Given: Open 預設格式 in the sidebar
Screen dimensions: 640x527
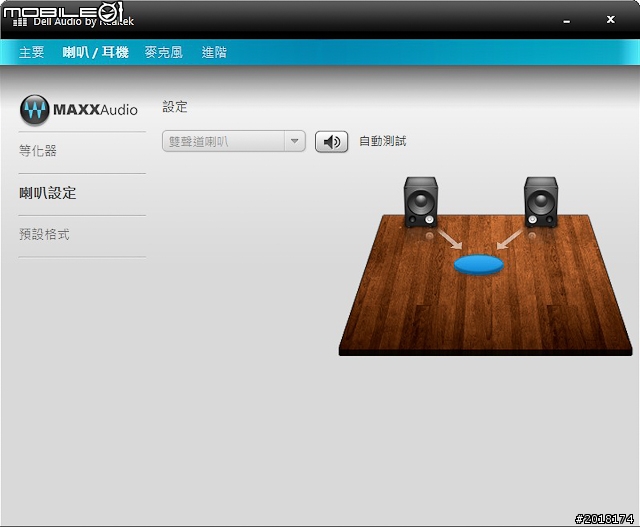Looking at the screenshot, I should pyautogui.click(x=44, y=234).
